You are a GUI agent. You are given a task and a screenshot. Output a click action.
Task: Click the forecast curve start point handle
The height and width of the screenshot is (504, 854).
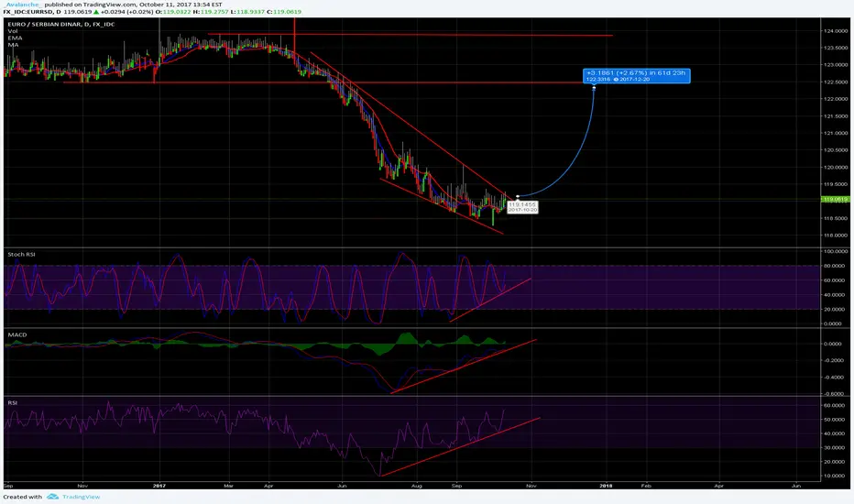518,196
